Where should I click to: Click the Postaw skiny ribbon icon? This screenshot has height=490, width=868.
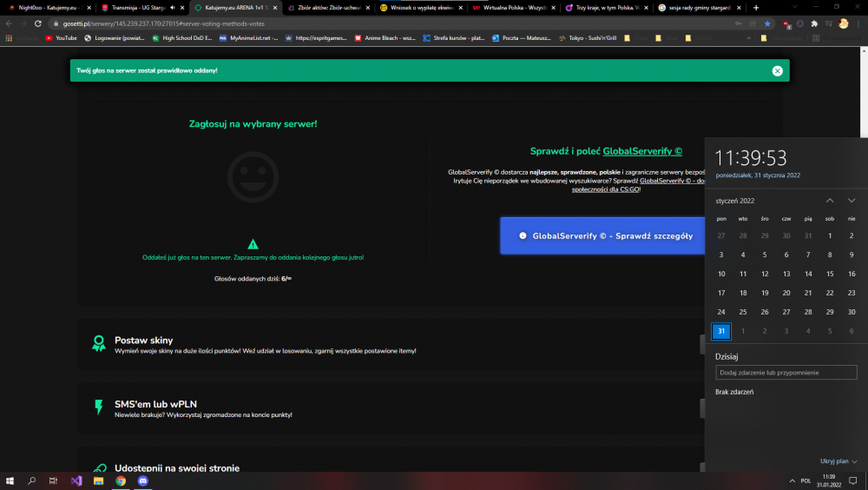tap(99, 344)
